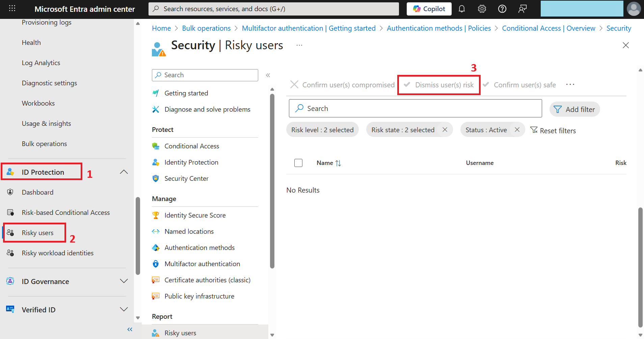Viewport: 644px width, 339px height.
Task: Tick the select-all checkbox in table header
Action: [x=298, y=163]
